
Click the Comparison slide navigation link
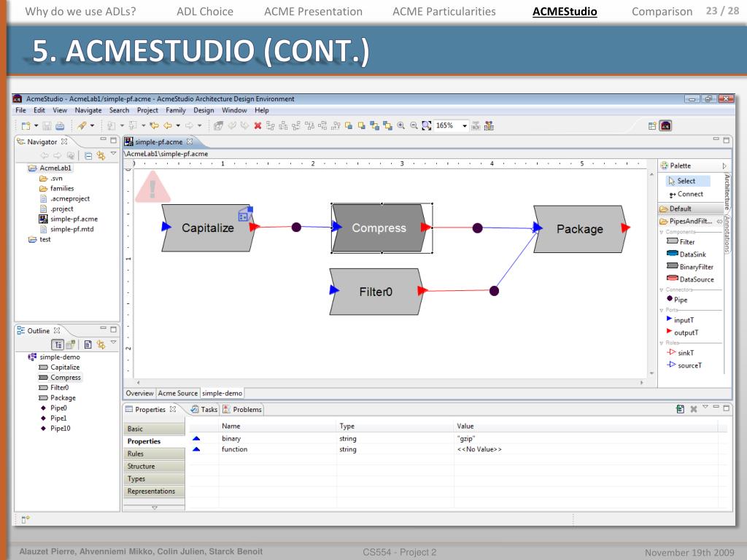click(662, 12)
